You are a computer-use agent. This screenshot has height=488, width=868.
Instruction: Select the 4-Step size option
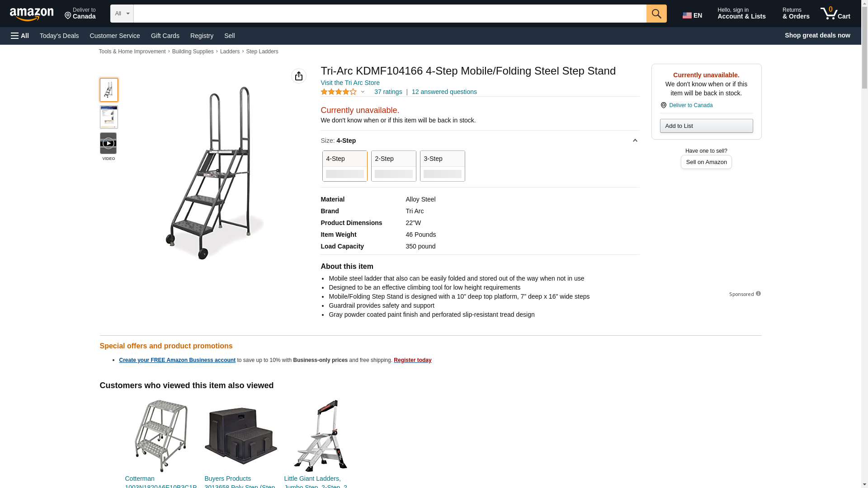344,166
